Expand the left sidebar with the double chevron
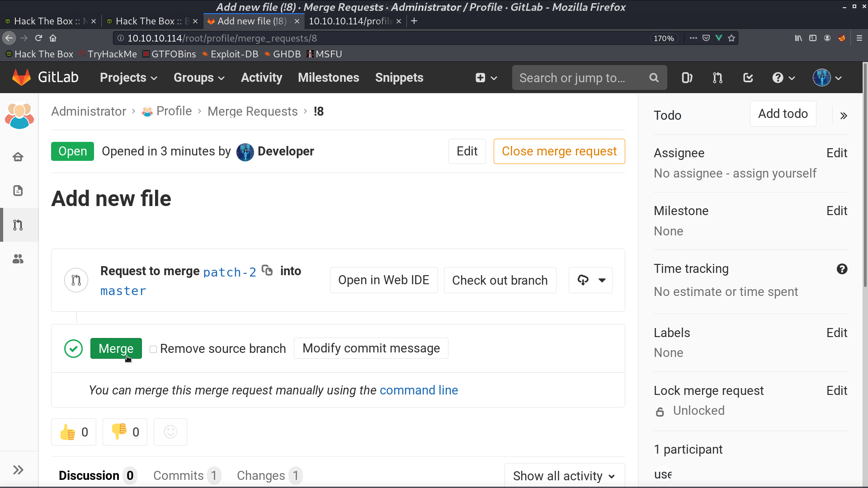This screenshot has width=868, height=488. [x=18, y=470]
